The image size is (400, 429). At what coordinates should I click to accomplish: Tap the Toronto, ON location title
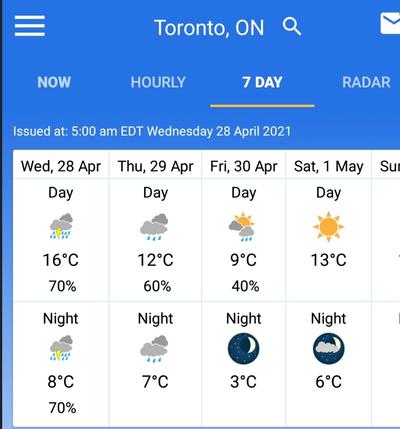(209, 28)
